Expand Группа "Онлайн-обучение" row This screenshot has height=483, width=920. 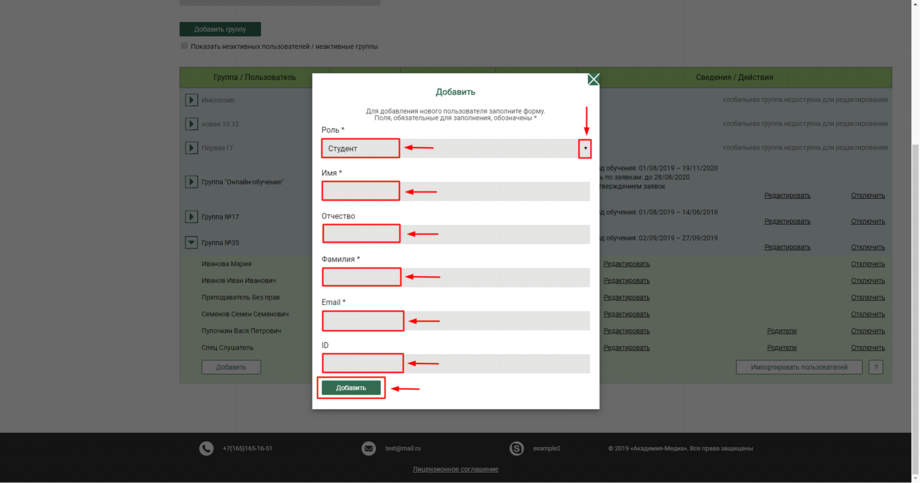(x=191, y=182)
